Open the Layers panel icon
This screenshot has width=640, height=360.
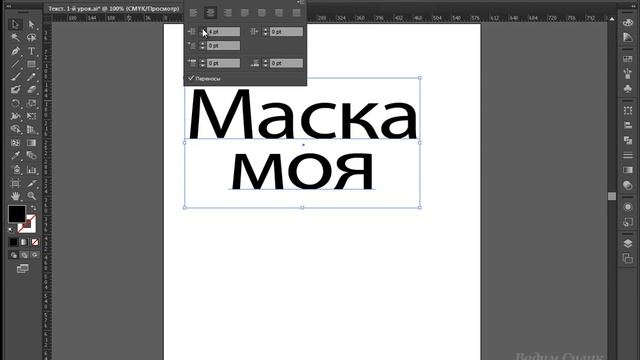[628, 244]
